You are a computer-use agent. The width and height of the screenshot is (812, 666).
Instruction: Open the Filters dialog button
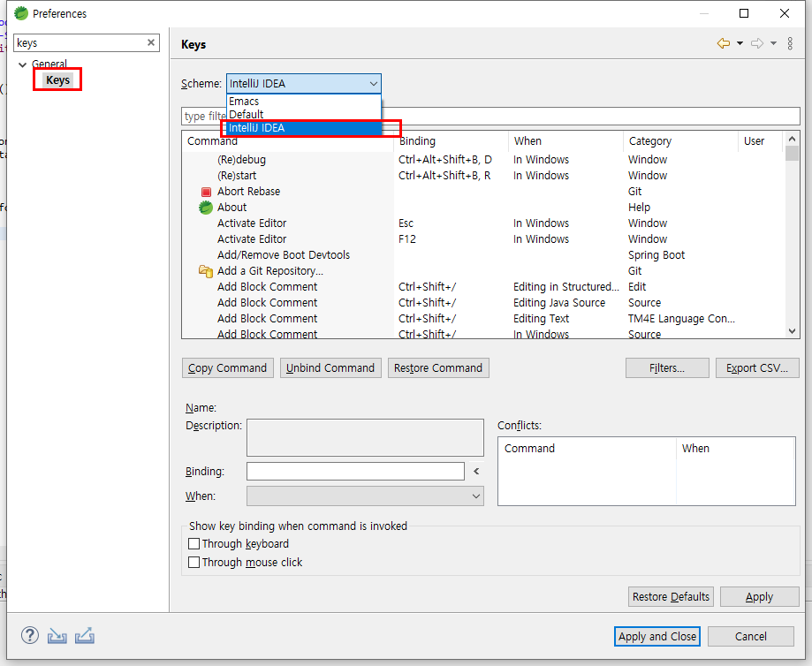(667, 367)
